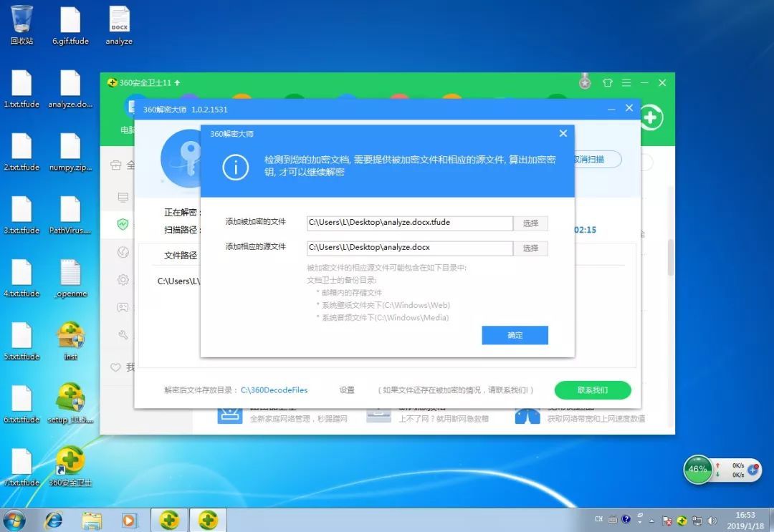Select the toolbox icon in 360 sidebar
774x532 pixels.
tap(116, 165)
